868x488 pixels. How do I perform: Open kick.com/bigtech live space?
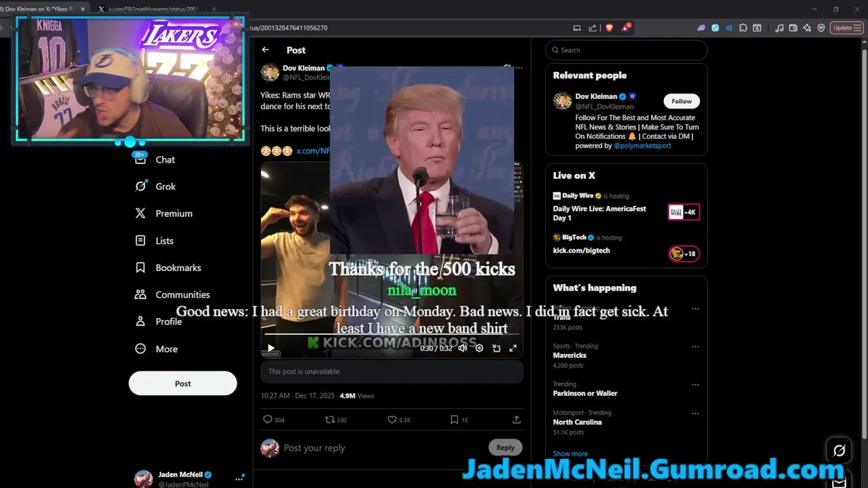[581, 250]
